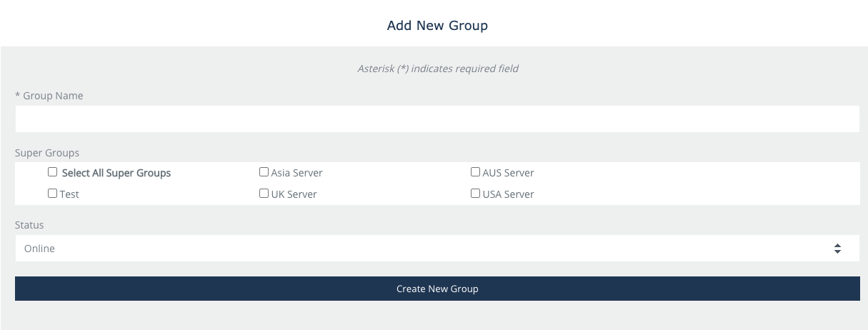Viewport: 868px width, 330px height.
Task: Click the "AUS Server" label text
Action: click(x=508, y=173)
